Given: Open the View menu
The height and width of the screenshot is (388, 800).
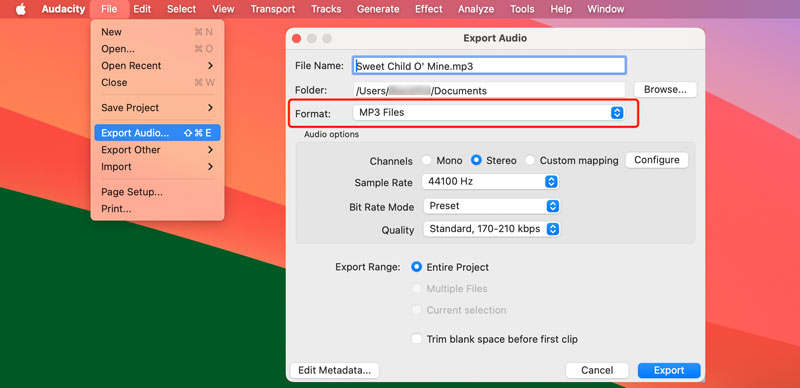Looking at the screenshot, I should [223, 9].
